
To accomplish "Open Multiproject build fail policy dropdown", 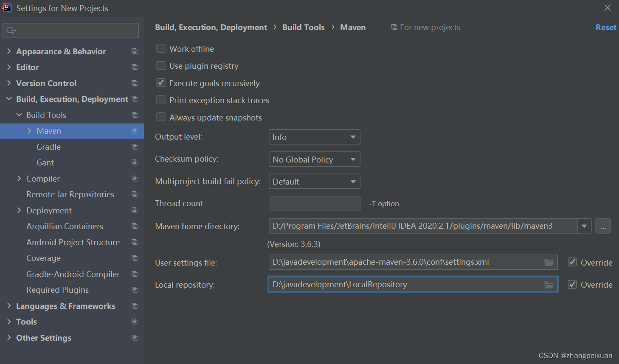I will pyautogui.click(x=315, y=181).
